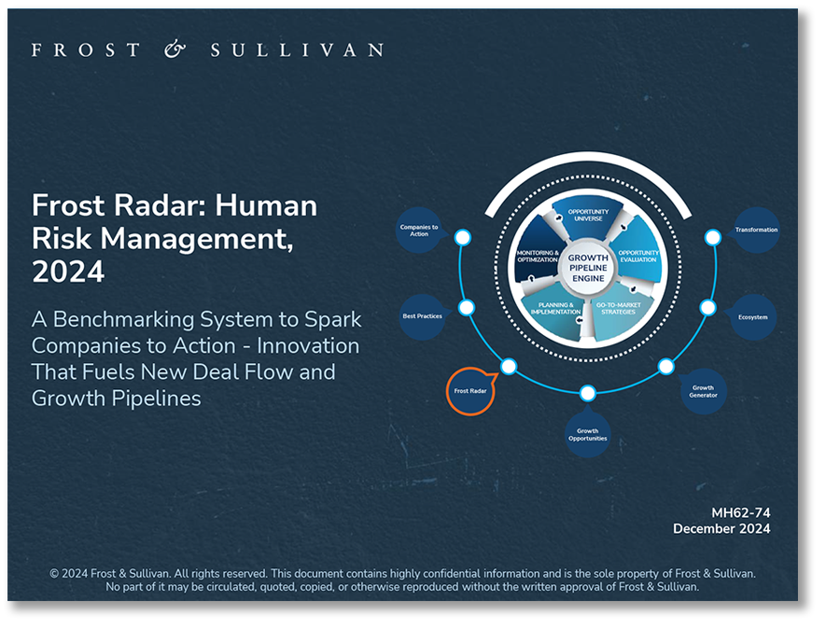Click the subtitle starting 'A Benchmarking System to Spark'
The width and height of the screenshot is (840, 630).
[197, 359]
